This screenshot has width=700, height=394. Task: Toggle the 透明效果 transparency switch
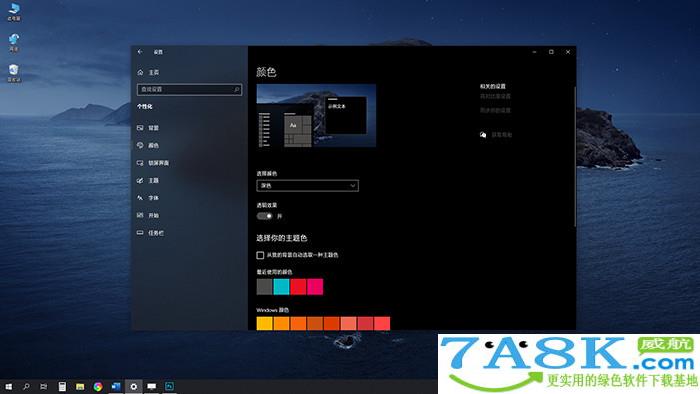[x=264, y=216]
